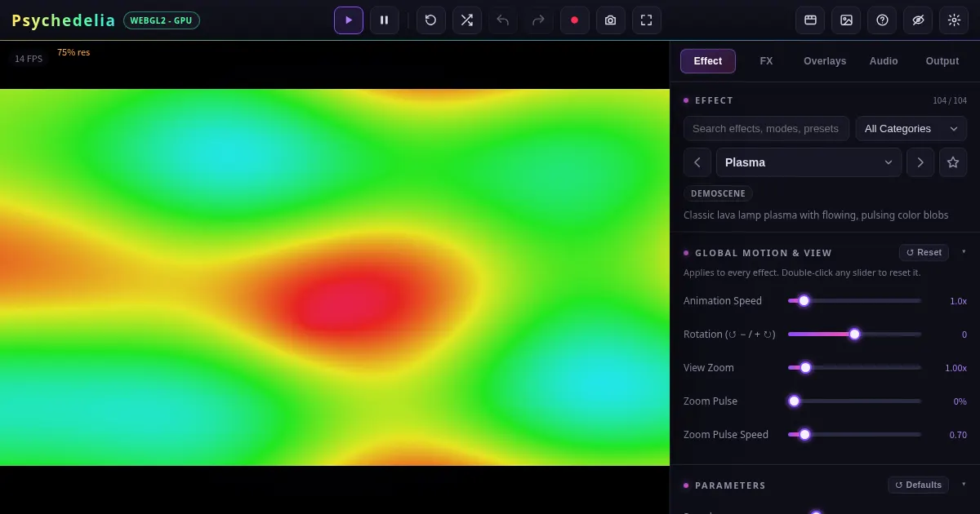Viewport: 980px width, 514px height.
Task: Redo the last change
Action: pos(539,20)
